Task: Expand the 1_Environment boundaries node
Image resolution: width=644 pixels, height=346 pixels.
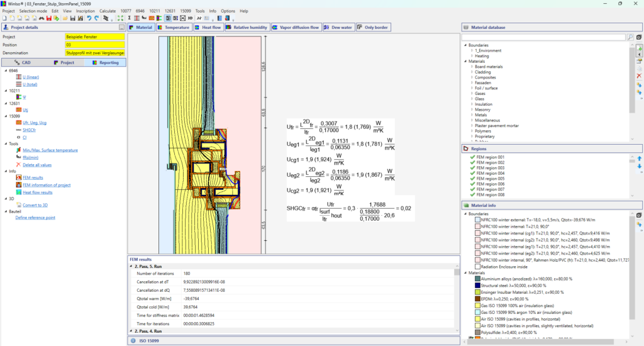Action: (x=472, y=50)
